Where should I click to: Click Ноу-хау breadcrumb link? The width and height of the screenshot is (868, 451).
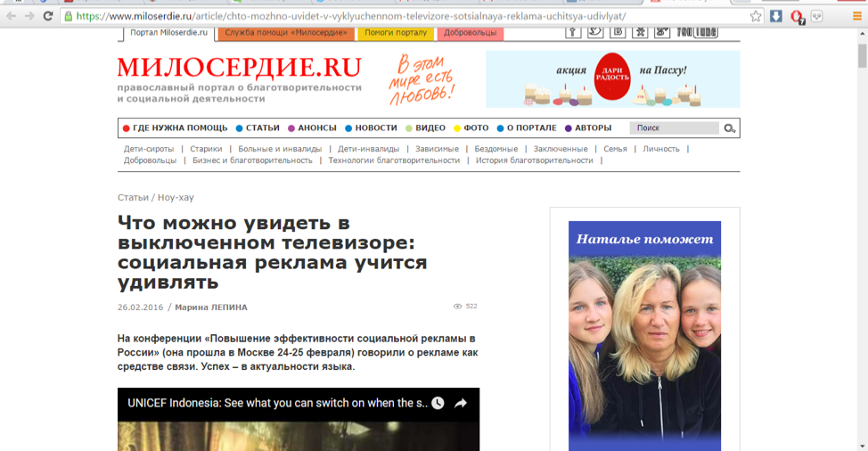[176, 198]
